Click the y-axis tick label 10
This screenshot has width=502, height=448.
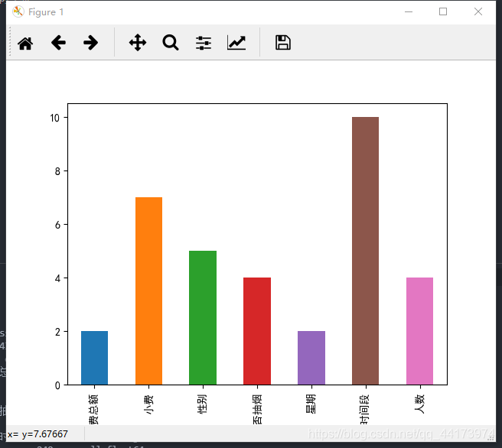55,118
